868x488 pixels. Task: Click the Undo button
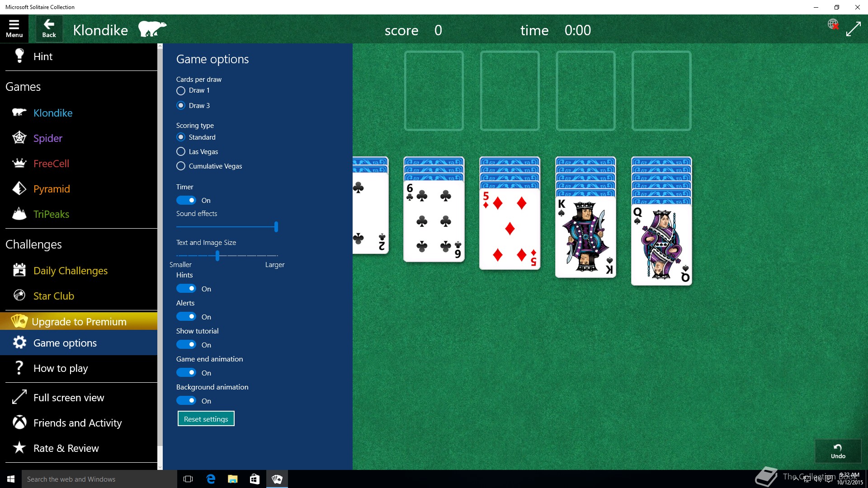[838, 451]
